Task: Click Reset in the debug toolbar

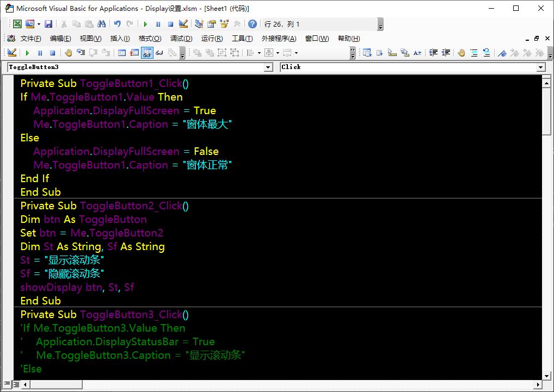Action: point(53,53)
